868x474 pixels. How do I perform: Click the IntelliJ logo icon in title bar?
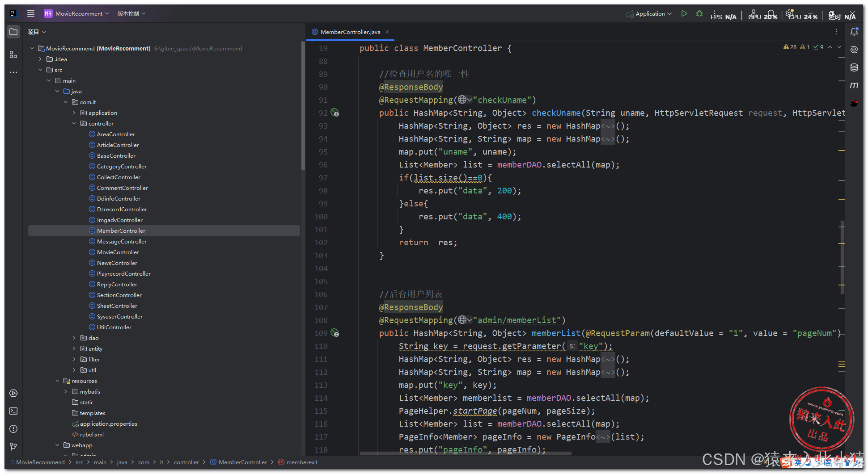click(13, 13)
